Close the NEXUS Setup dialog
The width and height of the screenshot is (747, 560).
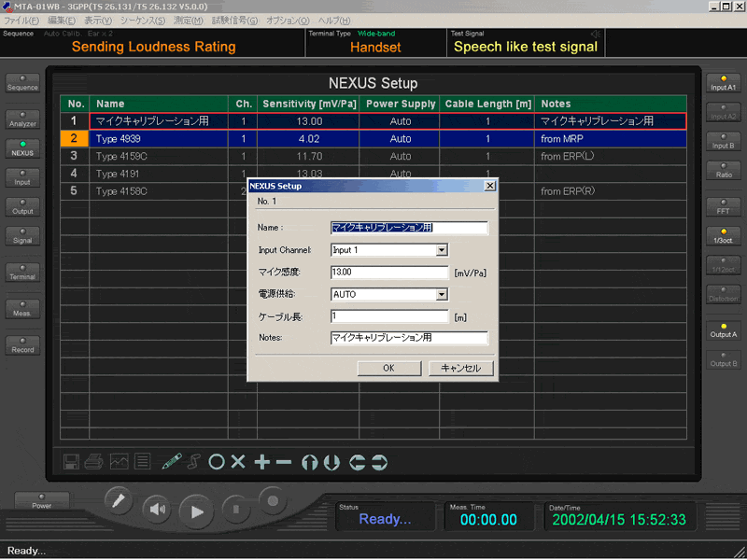[x=489, y=186]
